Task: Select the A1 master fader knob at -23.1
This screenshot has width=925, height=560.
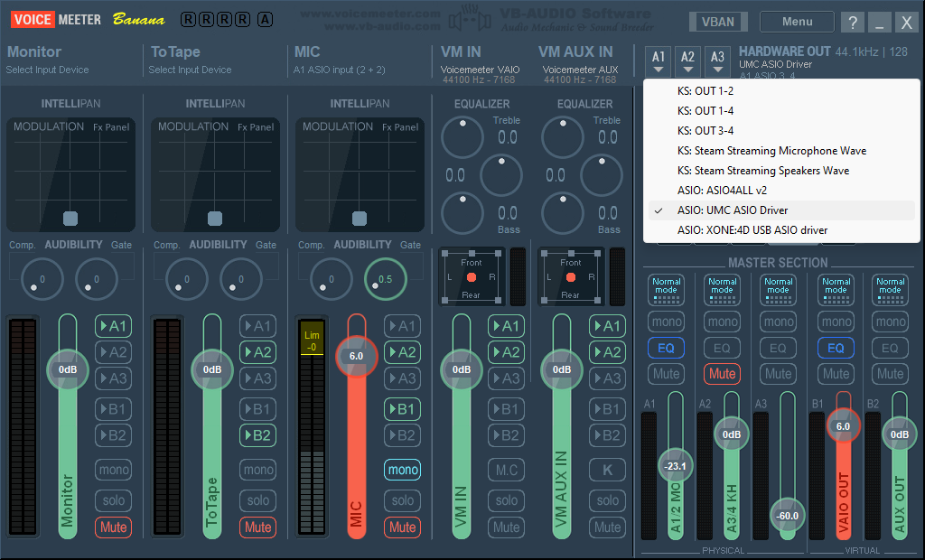Action: 675,466
